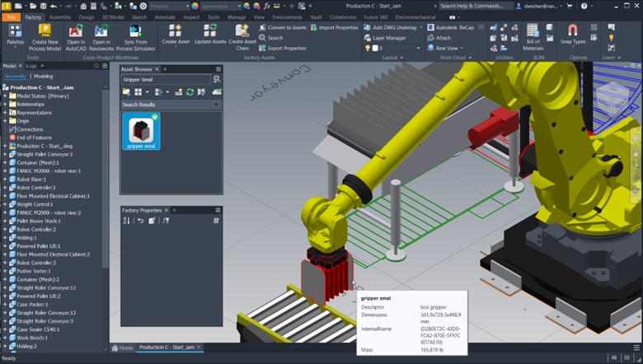This screenshot has height=364, width=643.
Task: Click Import Properties
Action: point(334,27)
